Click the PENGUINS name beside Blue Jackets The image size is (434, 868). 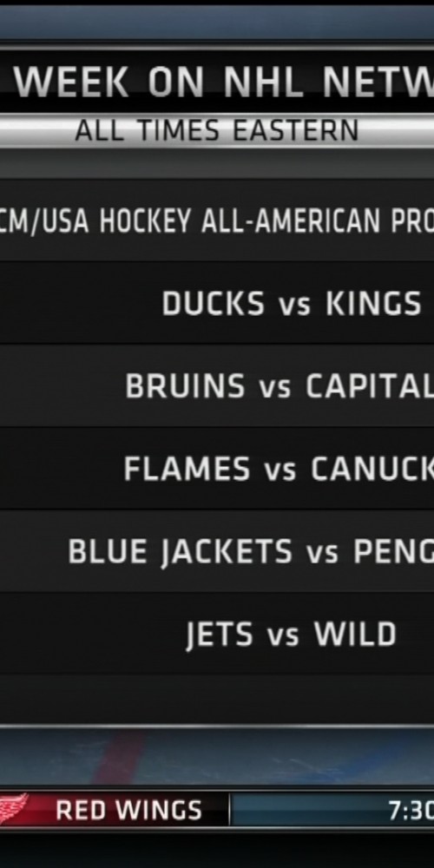pos(393,552)
